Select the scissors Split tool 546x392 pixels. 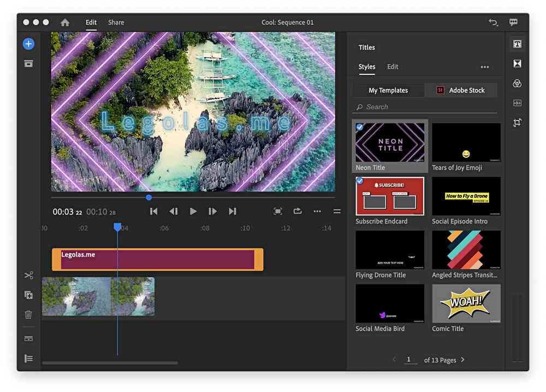tap(28, 275)
